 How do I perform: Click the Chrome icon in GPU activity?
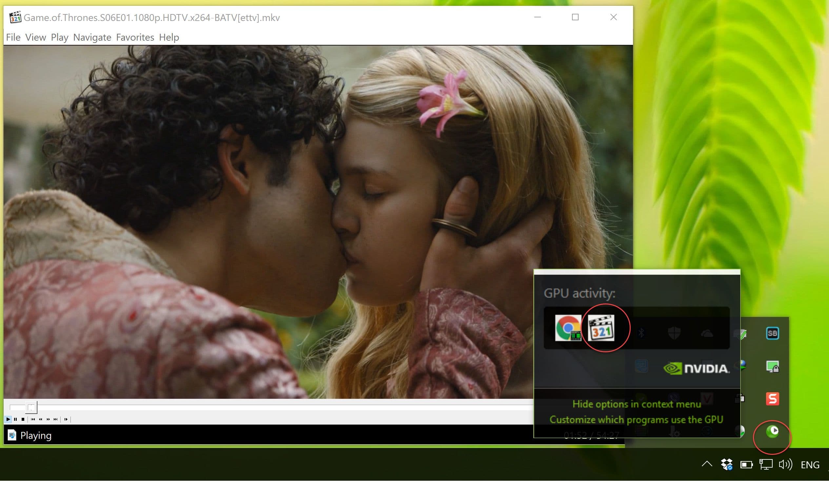tap(568, 328)
